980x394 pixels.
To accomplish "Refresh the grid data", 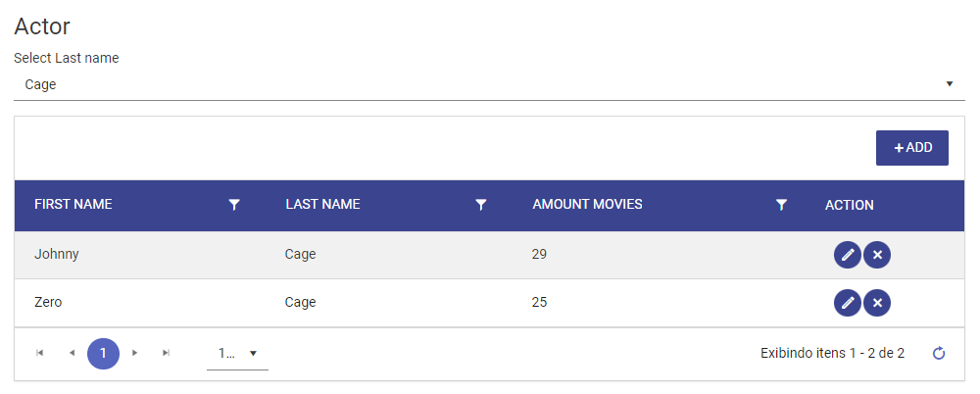I will click(x=938, y=354).
